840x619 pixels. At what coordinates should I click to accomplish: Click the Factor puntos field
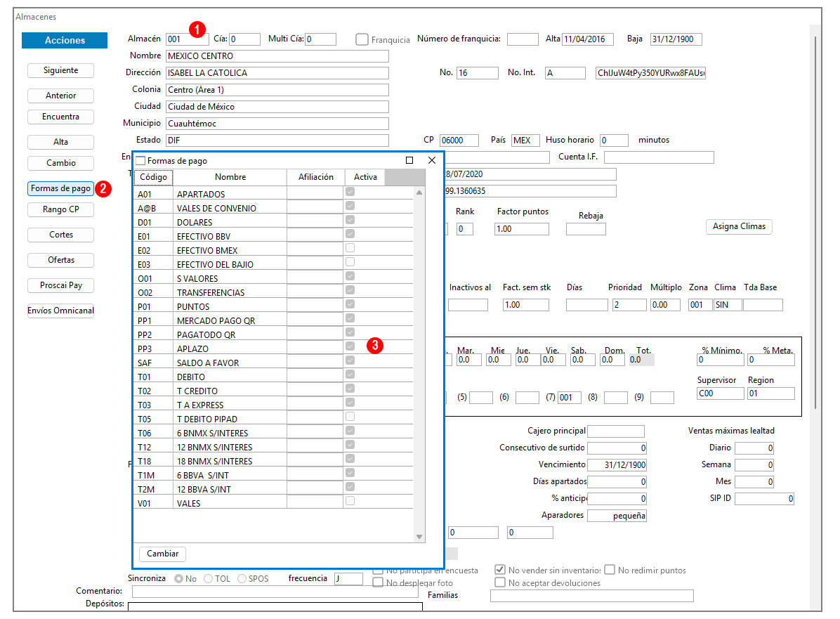tap(522, 229)
